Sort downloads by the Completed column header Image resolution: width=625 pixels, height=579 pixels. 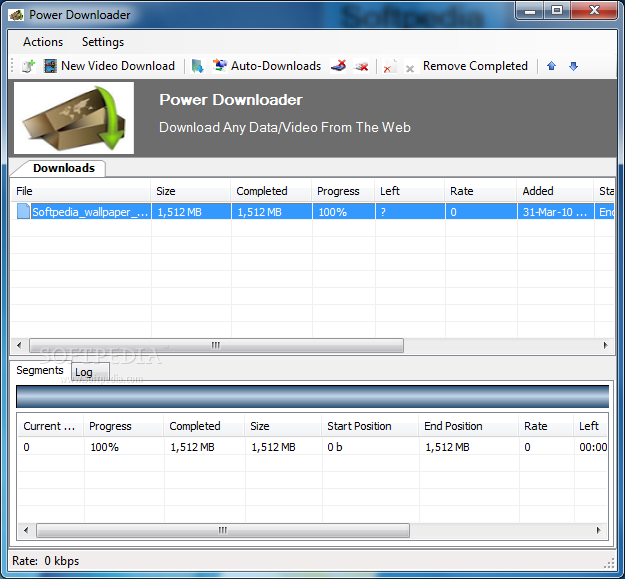pos(271,191)
